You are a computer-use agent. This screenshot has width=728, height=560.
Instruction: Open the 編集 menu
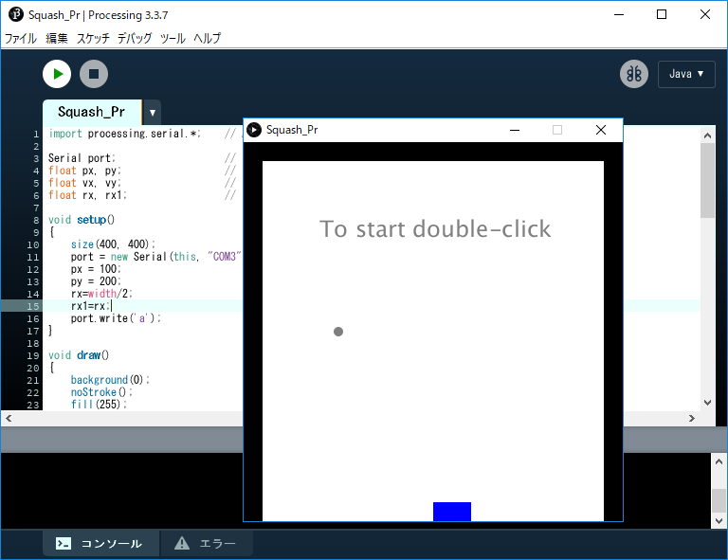click(x=57, y=38)
